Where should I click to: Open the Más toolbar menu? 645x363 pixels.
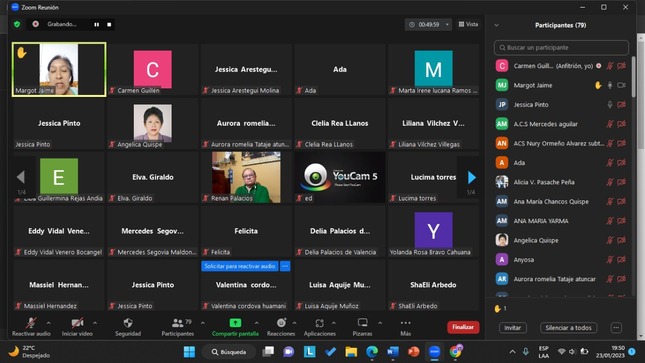(x=406, y=327)
